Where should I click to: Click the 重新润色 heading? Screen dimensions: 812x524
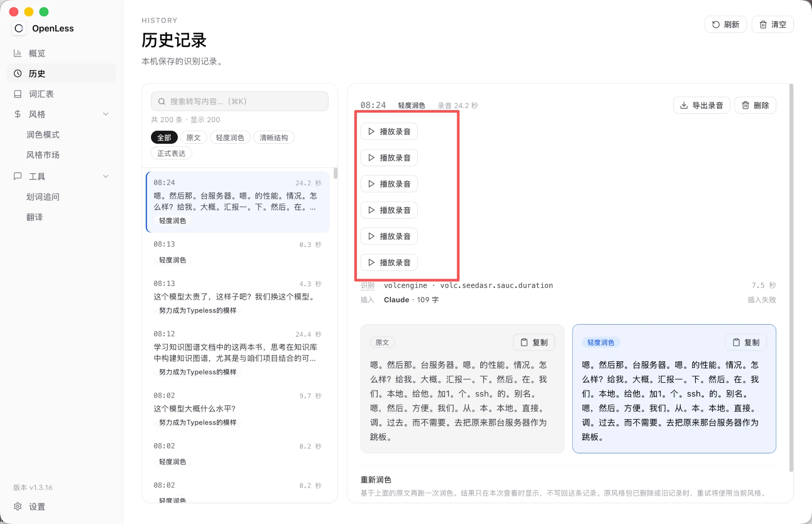point(376,480)
